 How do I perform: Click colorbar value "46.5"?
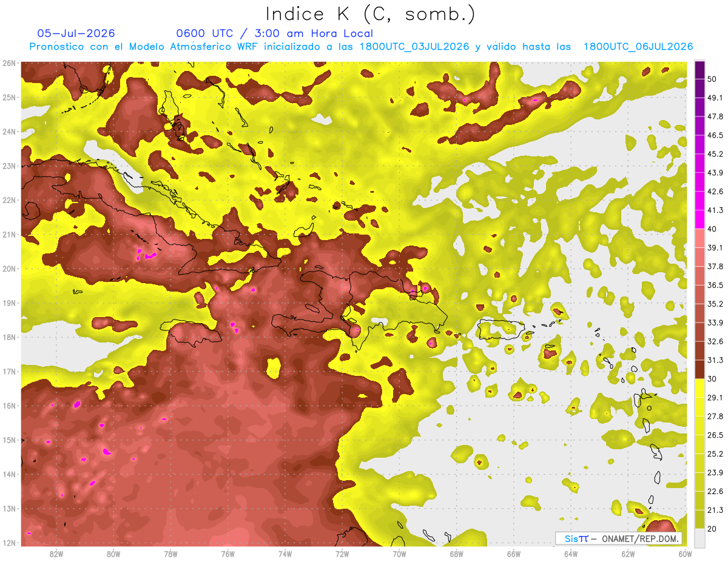point(715,135)
